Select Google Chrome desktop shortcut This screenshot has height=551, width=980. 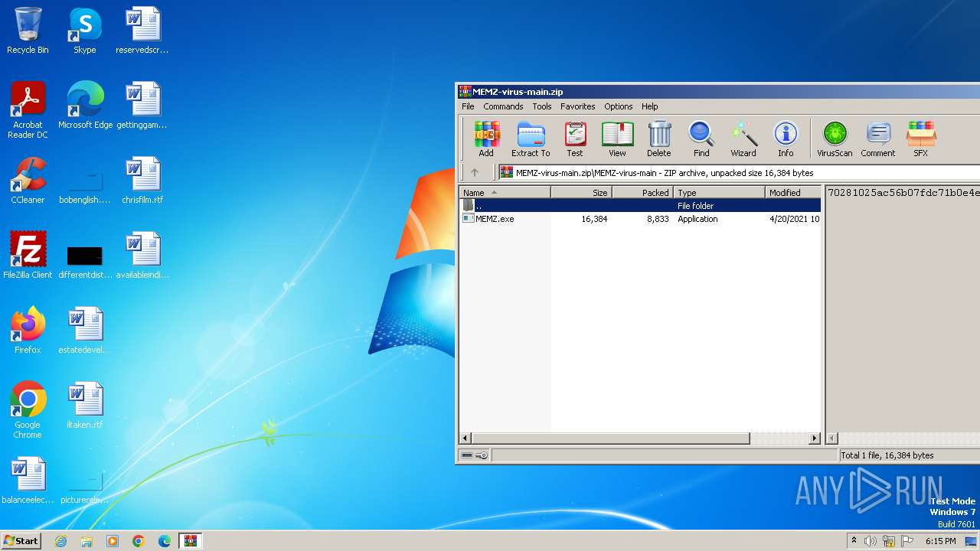click(x=28, y=410)
